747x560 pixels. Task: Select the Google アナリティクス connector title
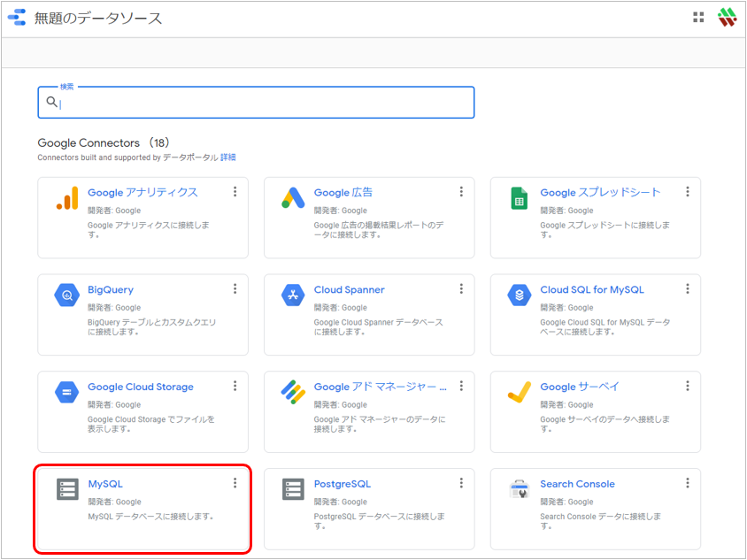(142, 192)
